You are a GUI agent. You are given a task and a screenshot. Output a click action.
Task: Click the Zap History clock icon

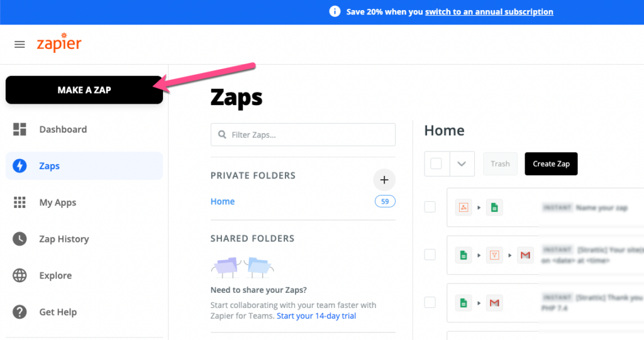click(19, 239)
